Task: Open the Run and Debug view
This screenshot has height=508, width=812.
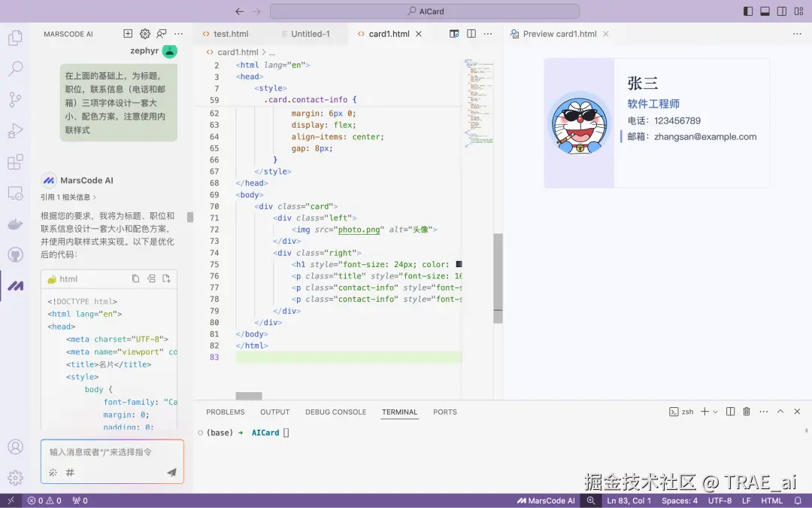Action: (15, 131)
